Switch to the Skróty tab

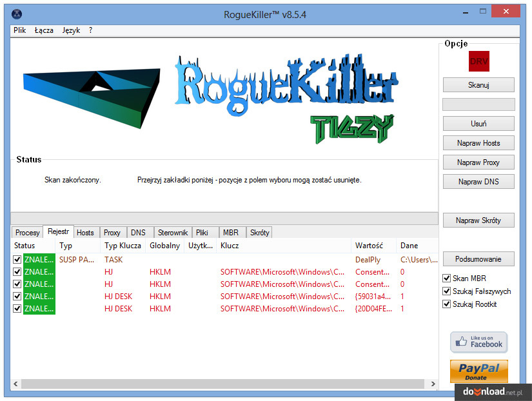(260, 232)
